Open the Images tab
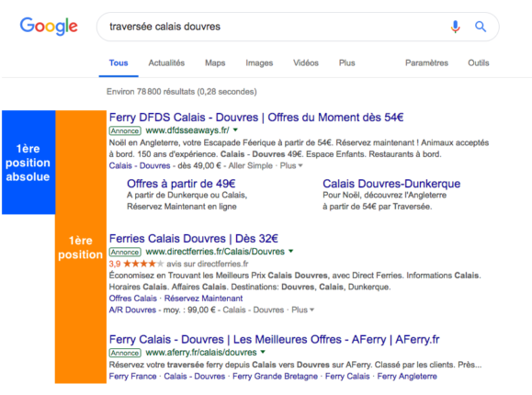 [x=259, y=62]
